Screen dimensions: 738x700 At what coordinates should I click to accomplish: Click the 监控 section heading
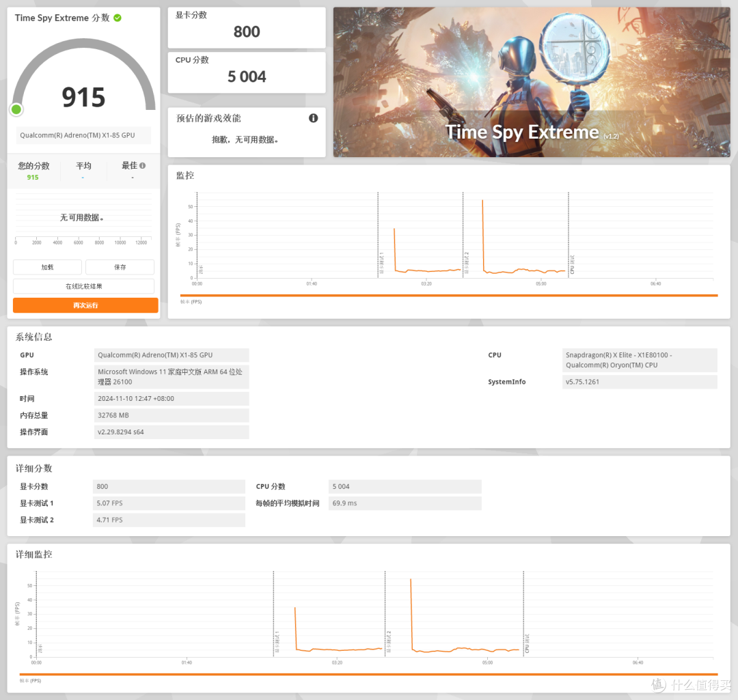185,176
